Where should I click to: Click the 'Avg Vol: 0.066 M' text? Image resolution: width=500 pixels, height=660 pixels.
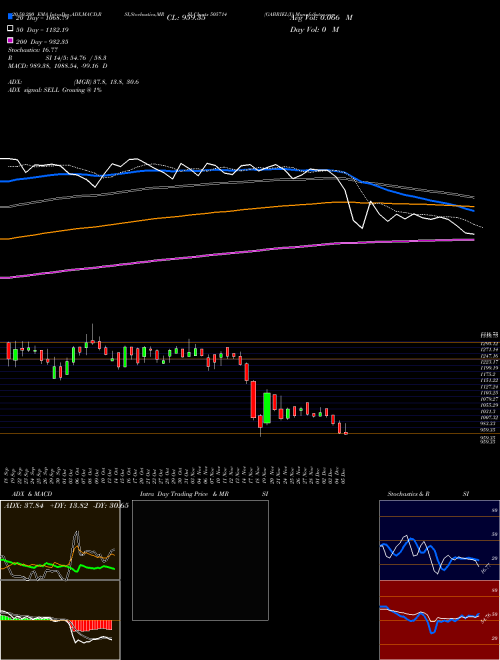click(x=321, y=18)
